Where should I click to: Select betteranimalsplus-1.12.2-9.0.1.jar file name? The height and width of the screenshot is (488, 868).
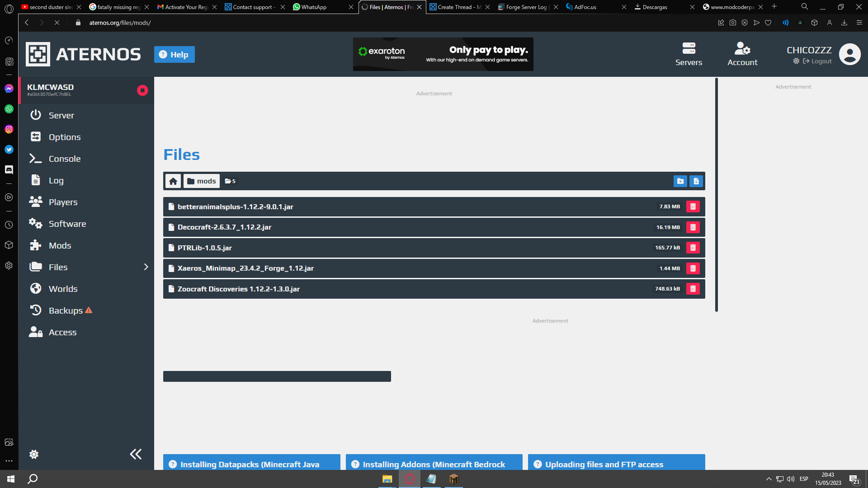pyautogui.click(x=236, y=206)
